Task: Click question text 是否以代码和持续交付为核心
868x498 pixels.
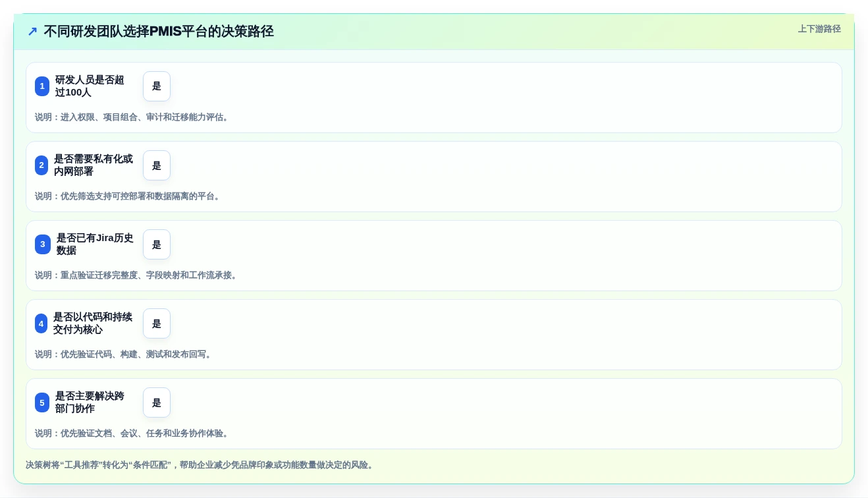Action: click(x=93, y=323)
